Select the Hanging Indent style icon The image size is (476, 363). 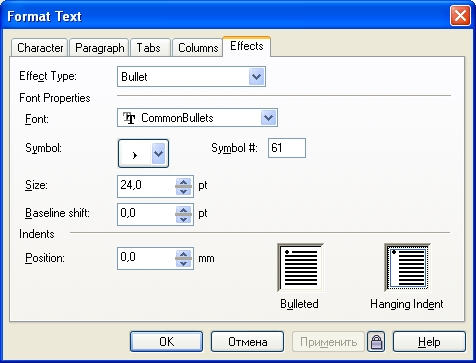coord(407,268)
